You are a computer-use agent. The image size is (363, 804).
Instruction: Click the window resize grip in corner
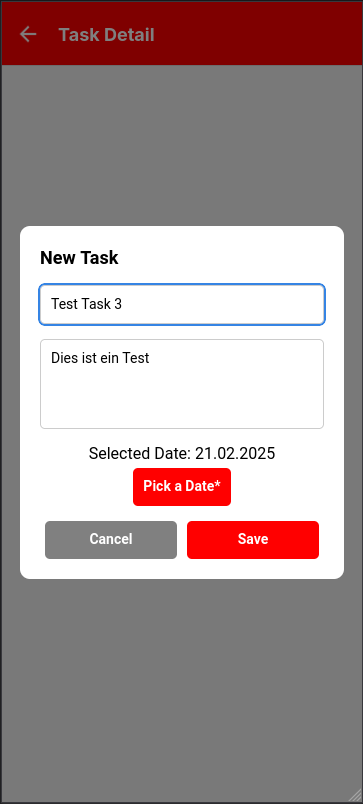[x=355, y=796]
